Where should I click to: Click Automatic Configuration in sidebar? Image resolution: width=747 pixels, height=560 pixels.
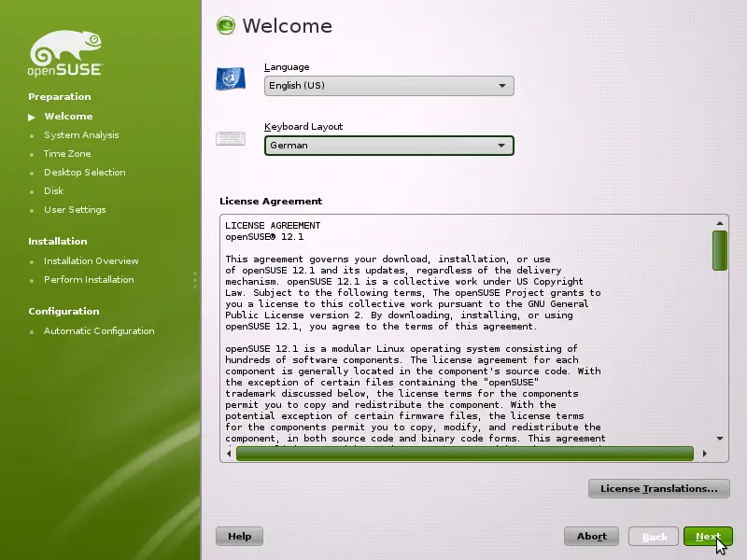point(99,331)
